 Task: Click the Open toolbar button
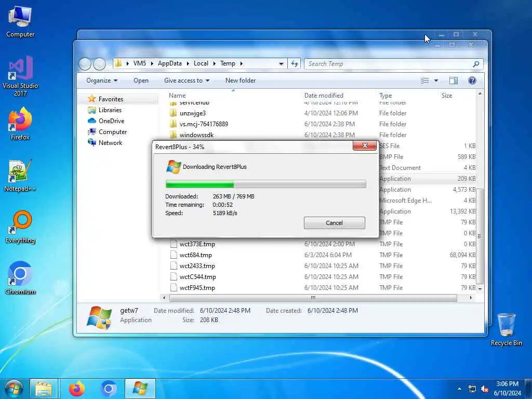141,81
